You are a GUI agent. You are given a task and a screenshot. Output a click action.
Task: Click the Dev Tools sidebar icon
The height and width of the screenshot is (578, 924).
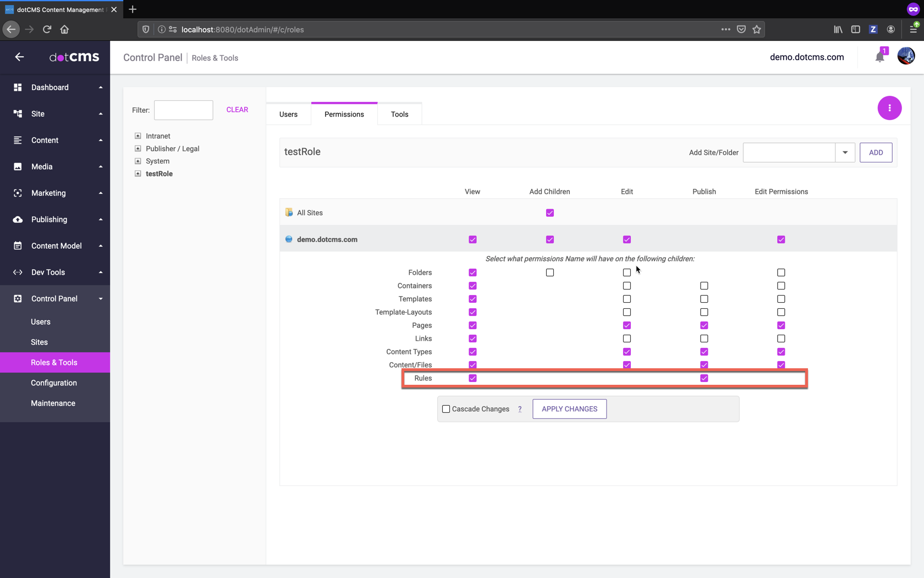coord(17,272)
